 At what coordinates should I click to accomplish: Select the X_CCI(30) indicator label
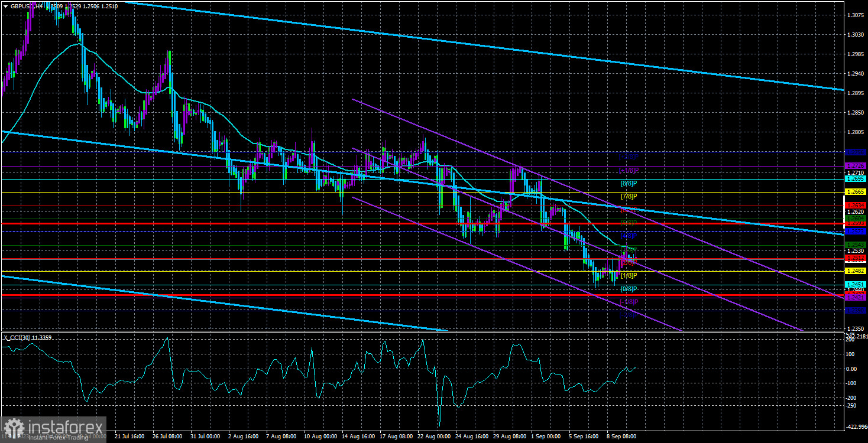(x=16, y=337)
